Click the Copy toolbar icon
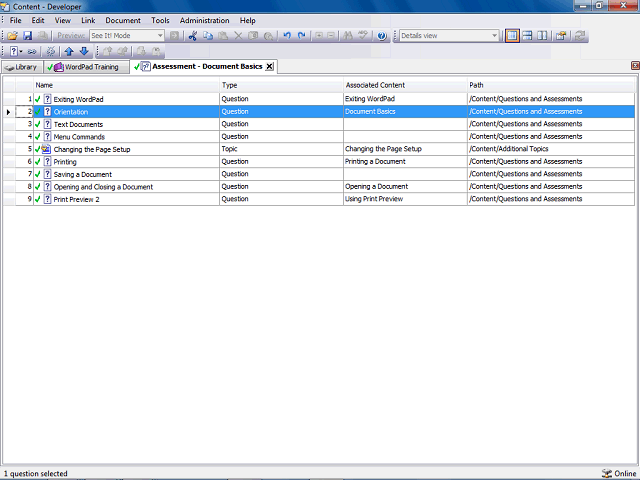The image size is (640, 480). 208,36
